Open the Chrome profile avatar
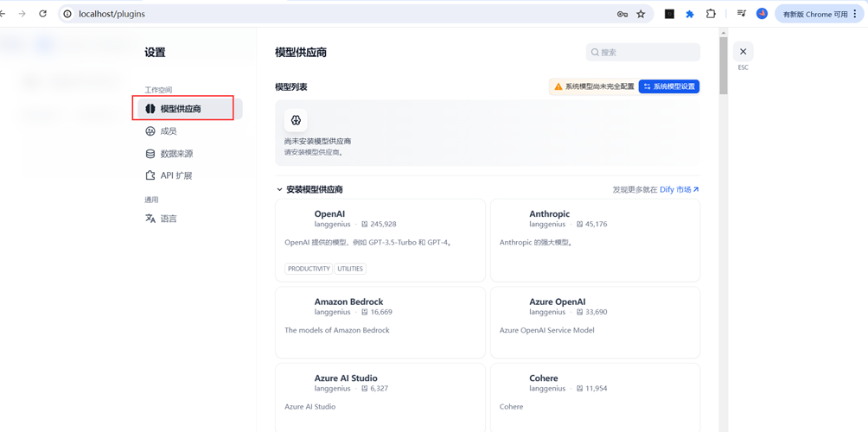The image size is (868, 432). click(x=762, y=15)
